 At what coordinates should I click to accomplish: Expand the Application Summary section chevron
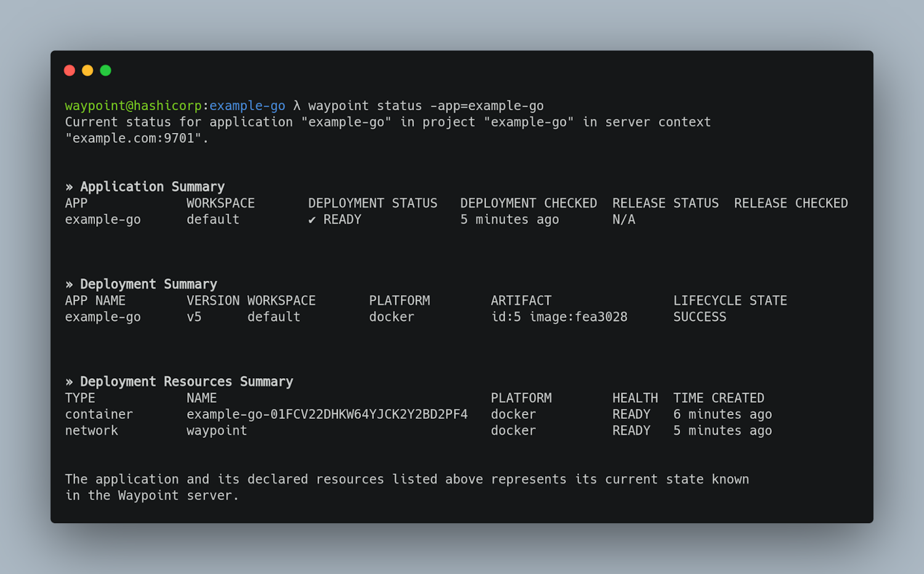(x=69, y=186)
